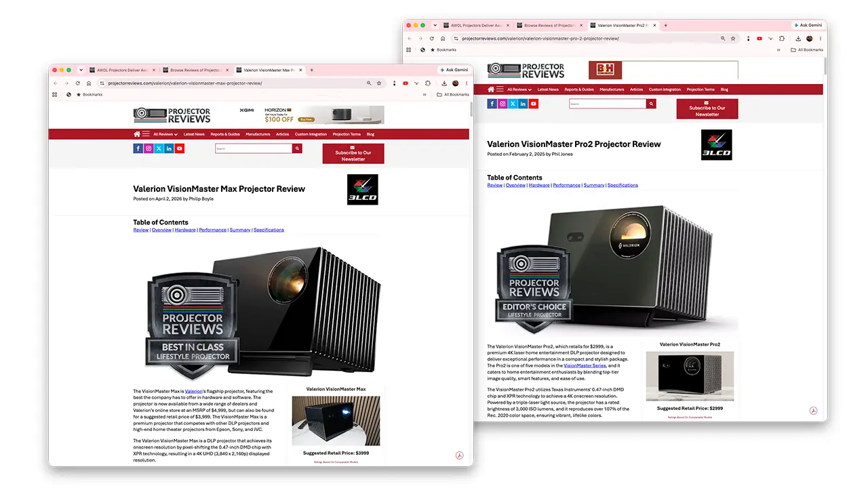Close the Browse Reviews tab in the Max window
The height and width of the screenshot is (488, 868).
pos(228,70)
